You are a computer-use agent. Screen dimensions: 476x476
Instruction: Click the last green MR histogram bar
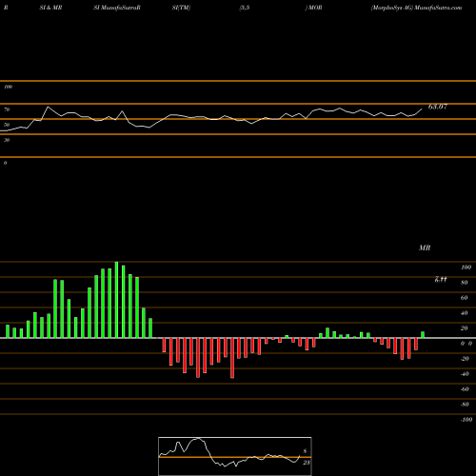[x=423, y=335]
